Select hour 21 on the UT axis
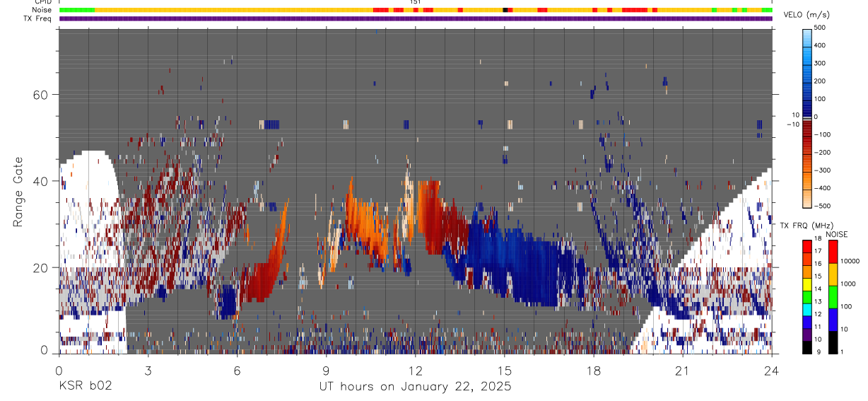This screenshot has height=401, width=868. click(x=683, y=370)
